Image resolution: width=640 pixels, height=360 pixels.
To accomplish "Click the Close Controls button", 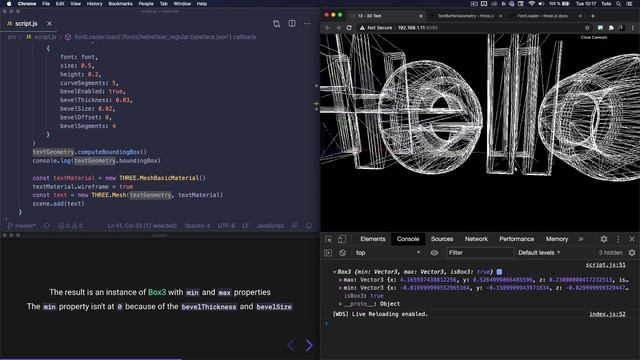I will (x=594, y=38).
